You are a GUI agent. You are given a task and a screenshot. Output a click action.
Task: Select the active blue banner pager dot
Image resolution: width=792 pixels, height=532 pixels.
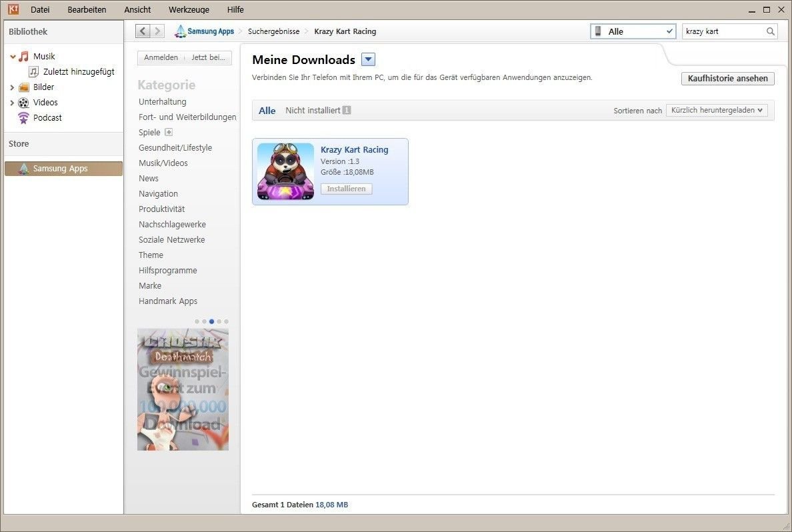[x=211, y=321]
